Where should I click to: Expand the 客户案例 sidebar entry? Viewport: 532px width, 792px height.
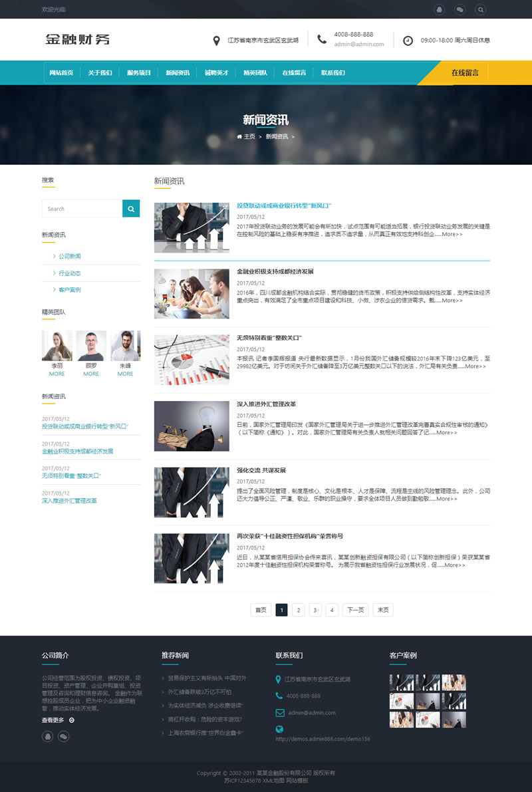click(70, 289)
